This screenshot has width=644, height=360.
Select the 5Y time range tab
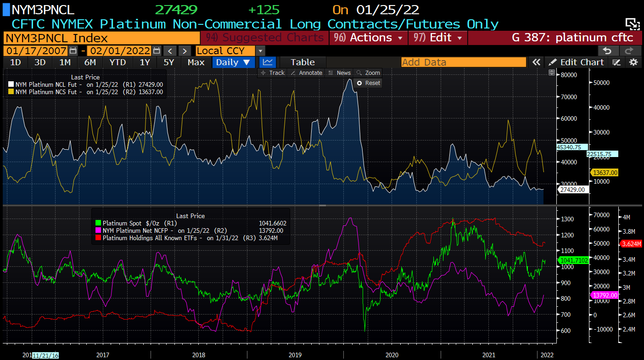click(x=168, y=62)
